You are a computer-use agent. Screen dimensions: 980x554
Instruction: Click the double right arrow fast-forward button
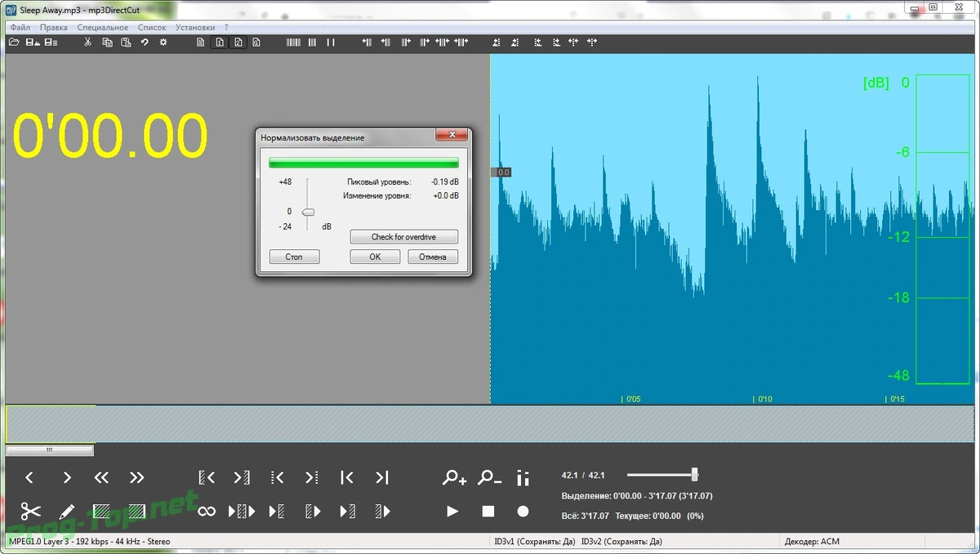pos(136,477)
